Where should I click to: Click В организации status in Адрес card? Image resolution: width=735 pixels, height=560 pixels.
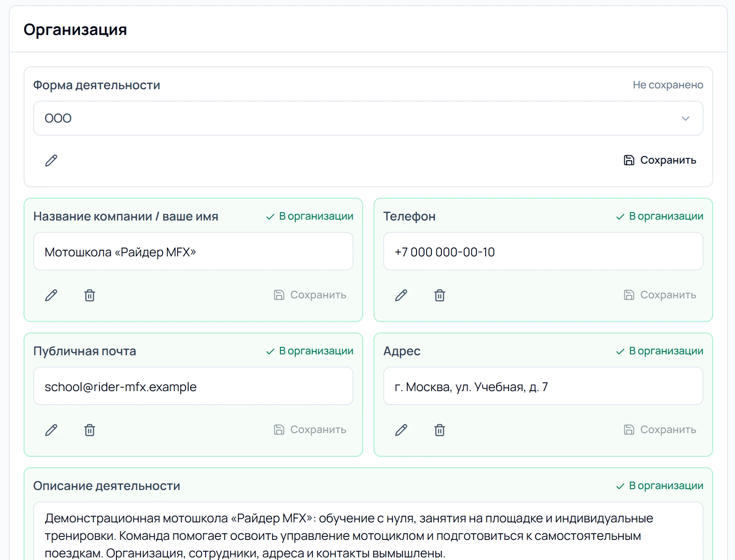660,351
